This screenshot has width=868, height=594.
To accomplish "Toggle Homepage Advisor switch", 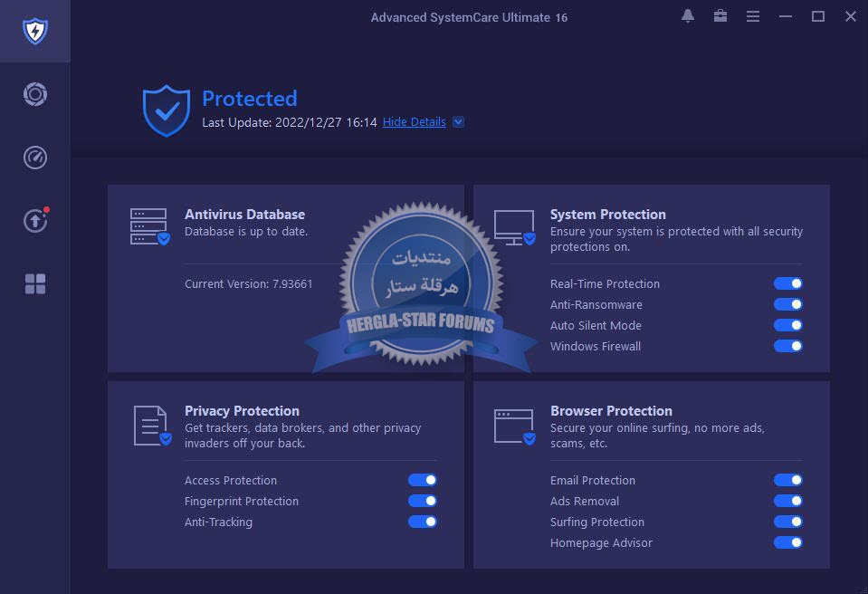I will point(788,542).
